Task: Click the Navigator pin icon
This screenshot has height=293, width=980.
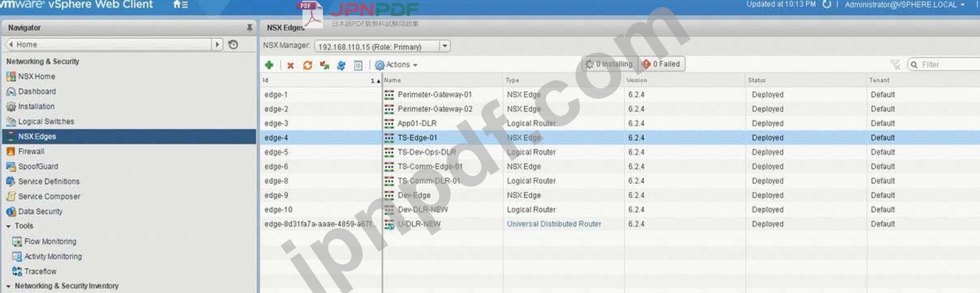Action: click(x=249, y=28)
